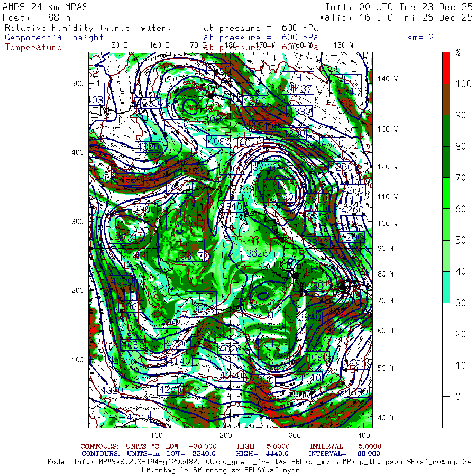Viewport: 476px width, 476px height.
Task: Click the "%" unit symbol atop color bar
Action: [458, 53]
